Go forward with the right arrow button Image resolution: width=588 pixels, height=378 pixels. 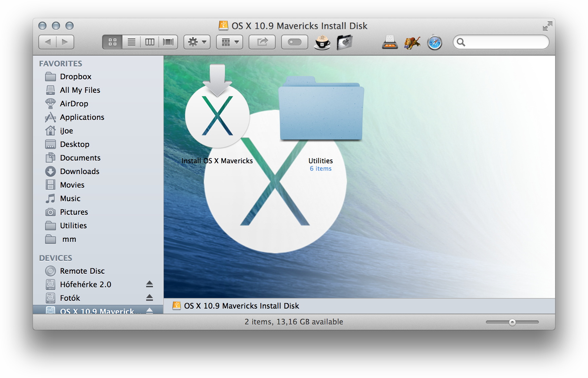click(x=65, y=42)
